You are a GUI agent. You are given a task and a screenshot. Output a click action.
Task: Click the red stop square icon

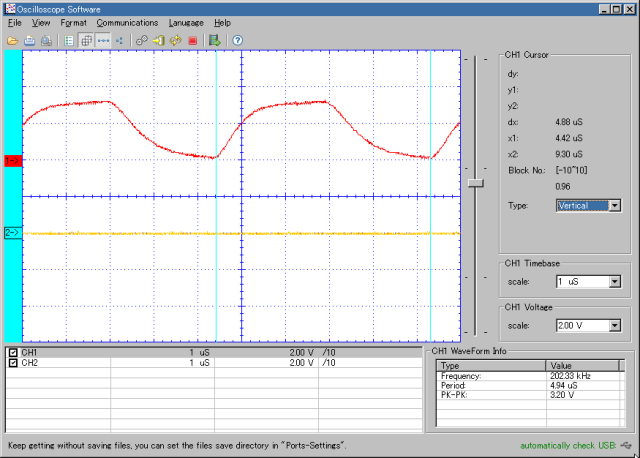(x=193, y=40)
